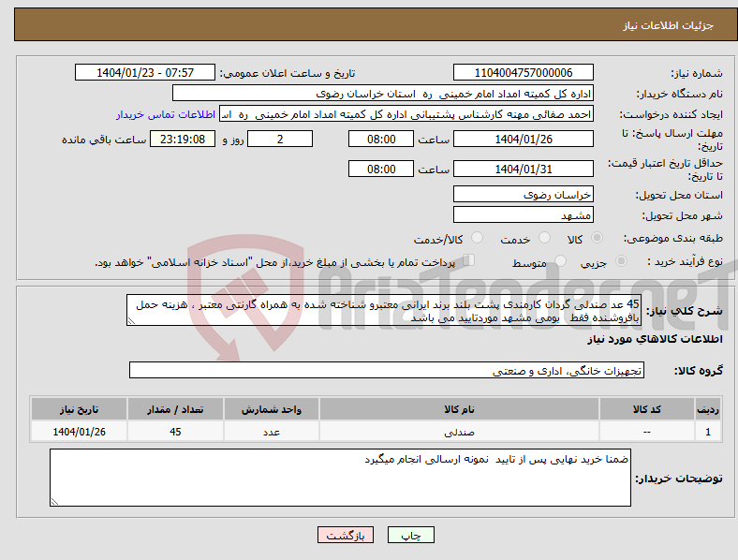Image resolution: width=738 pixels, height=560 pixels.
Task: Click the response deadline time 08:00 field
Action: click(381, 139)
